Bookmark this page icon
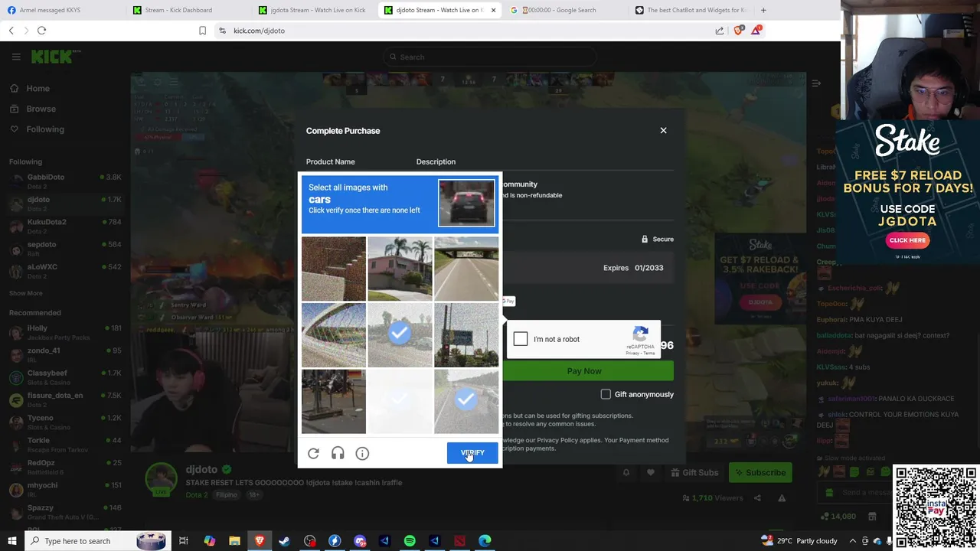 (202, 31)
